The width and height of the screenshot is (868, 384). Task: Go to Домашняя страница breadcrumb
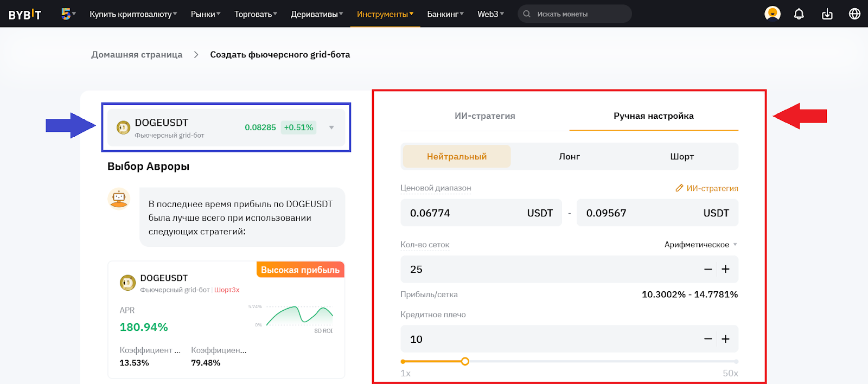pos(137,54)
